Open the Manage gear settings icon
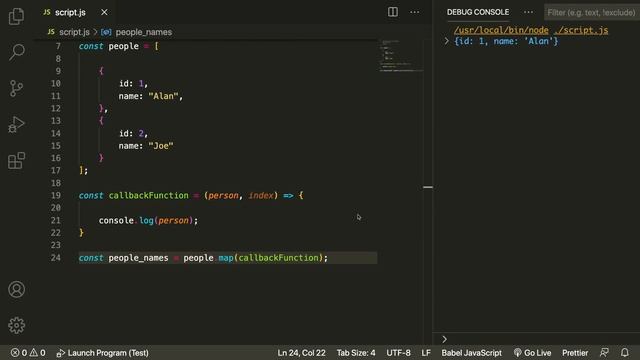640x360 pixels. click(16, 325)
